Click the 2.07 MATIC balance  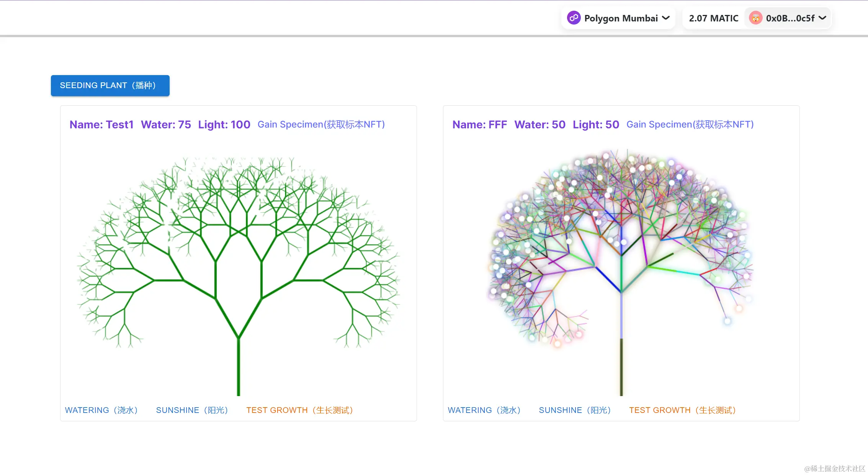coord(713,18)
